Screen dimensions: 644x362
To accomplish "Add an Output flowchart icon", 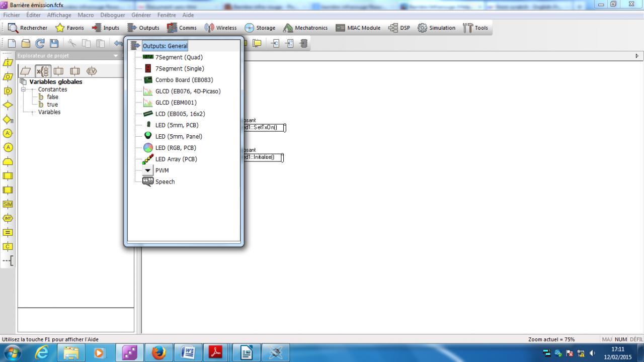I will [x=8, y=77].
